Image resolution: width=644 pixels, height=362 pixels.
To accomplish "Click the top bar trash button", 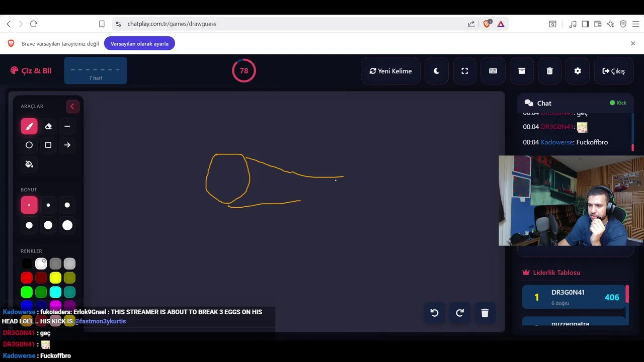I will pyautogui.click(x=549, y=71).
